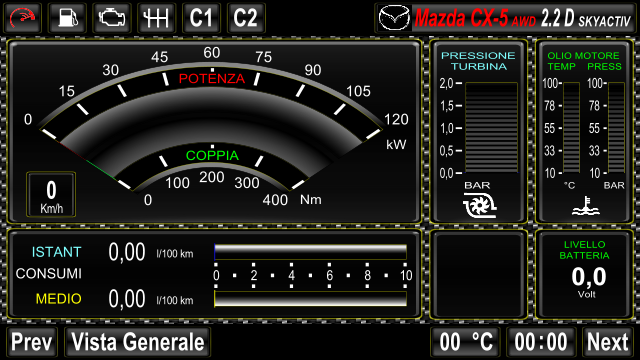
Task: Switch to the C2 tab
Action: click(x=246, y=18)
